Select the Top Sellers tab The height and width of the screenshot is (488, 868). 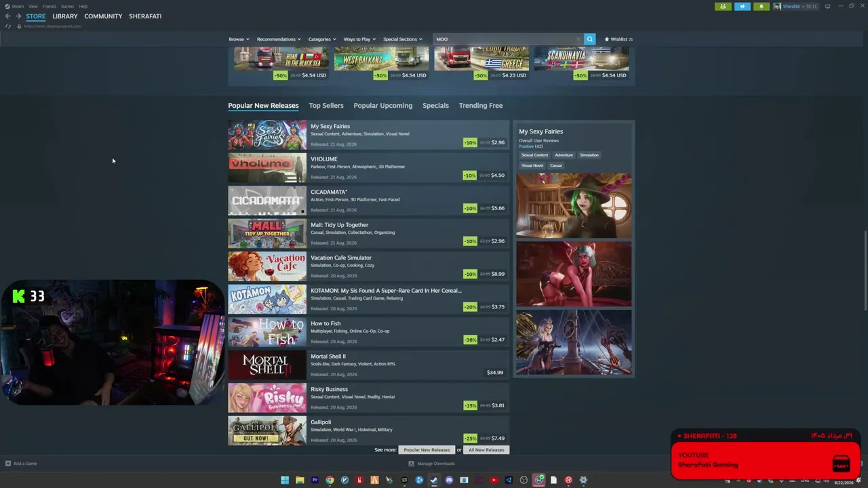click(x=326, y=106)
